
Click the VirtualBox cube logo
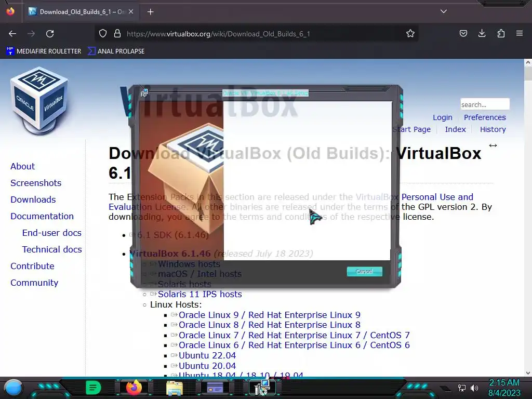click(x=39, y=100)
